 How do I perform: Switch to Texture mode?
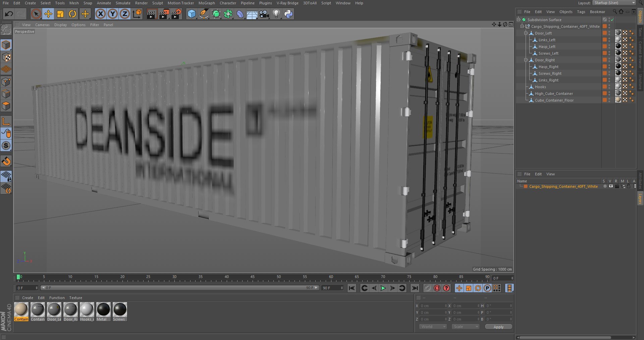click(x=6, y=57)
